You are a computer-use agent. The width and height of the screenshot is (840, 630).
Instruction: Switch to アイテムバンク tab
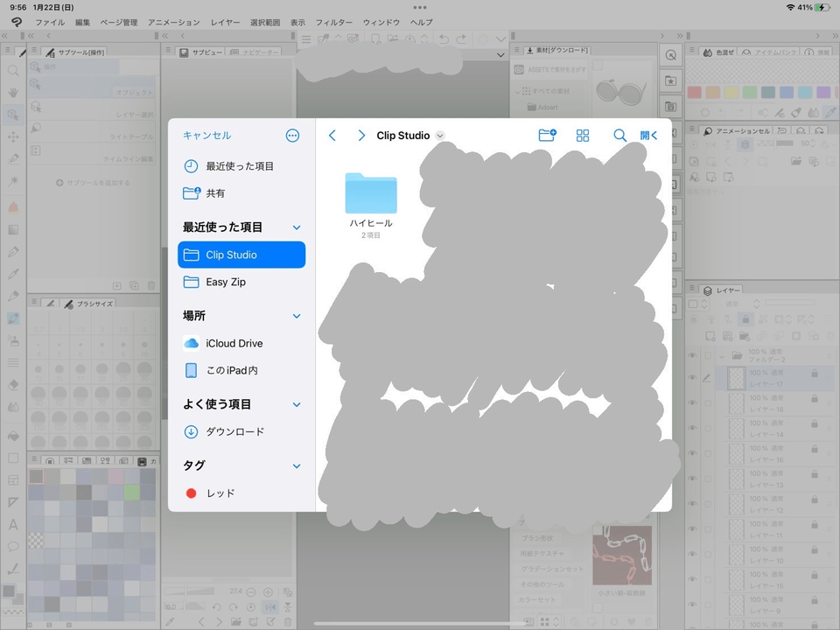click(x=770, y=52)
